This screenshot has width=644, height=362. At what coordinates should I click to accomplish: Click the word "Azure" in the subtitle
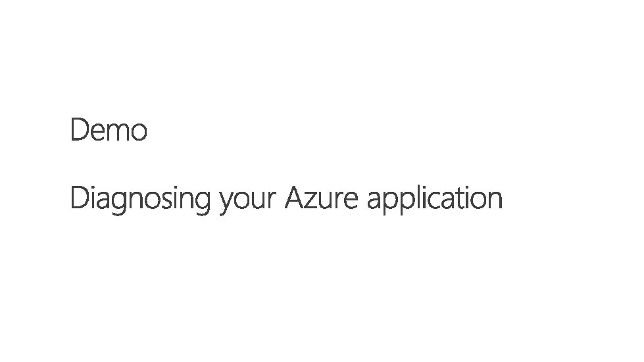click(x=321, y=198)
